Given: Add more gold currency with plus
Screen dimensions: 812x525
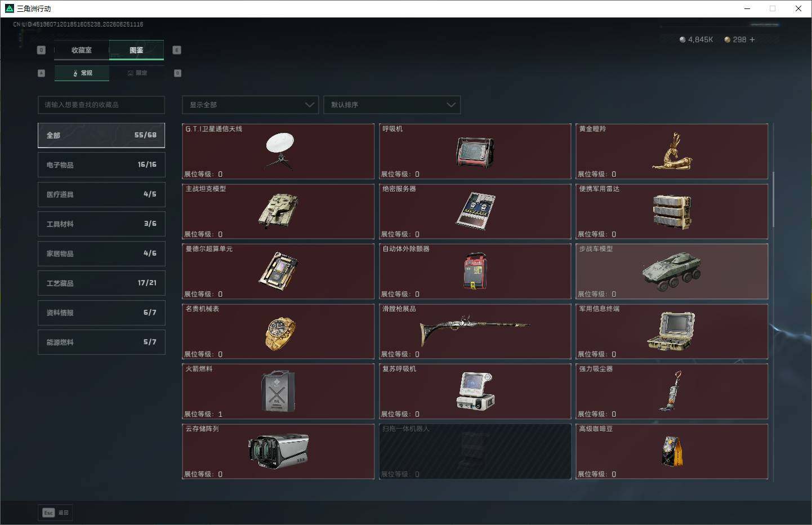Looking at the screenshot, I should 752,39.
